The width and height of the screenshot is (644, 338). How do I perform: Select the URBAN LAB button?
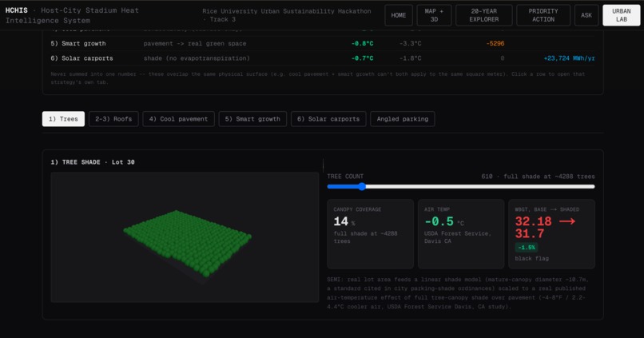621,15
